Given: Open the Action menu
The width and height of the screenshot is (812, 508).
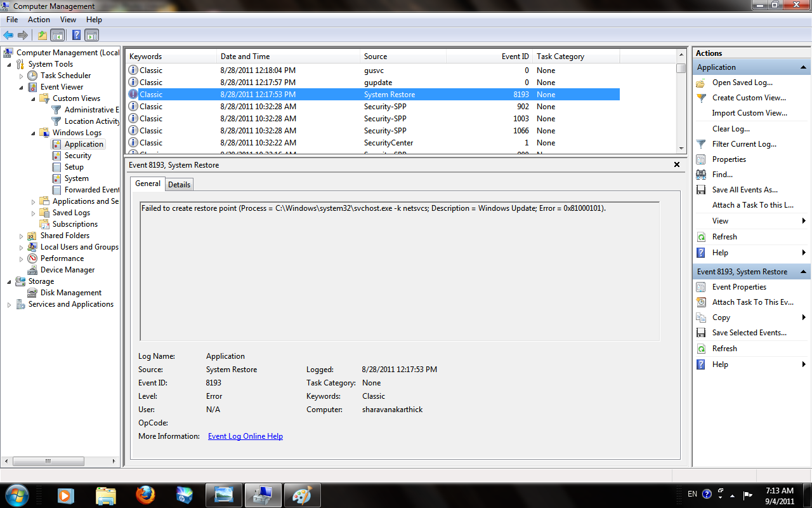Looking at the screenshot, I should [x=39, y=20].
